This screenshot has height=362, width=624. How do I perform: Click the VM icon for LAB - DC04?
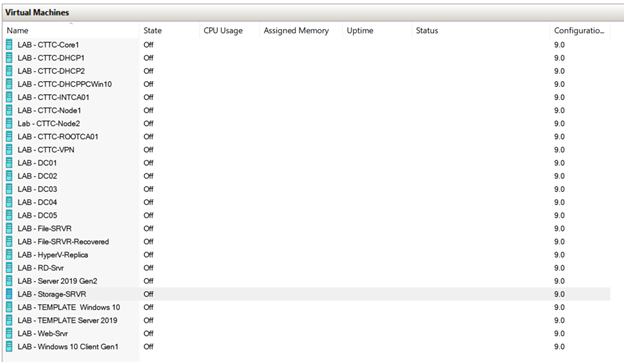pyautogui.click(x=9, y=202)
